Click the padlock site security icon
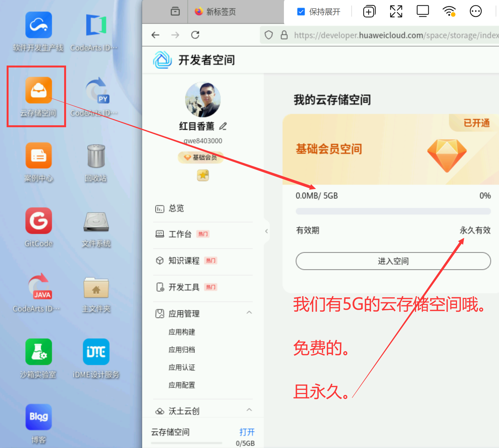499x448 pixels. tap(284, 35)
